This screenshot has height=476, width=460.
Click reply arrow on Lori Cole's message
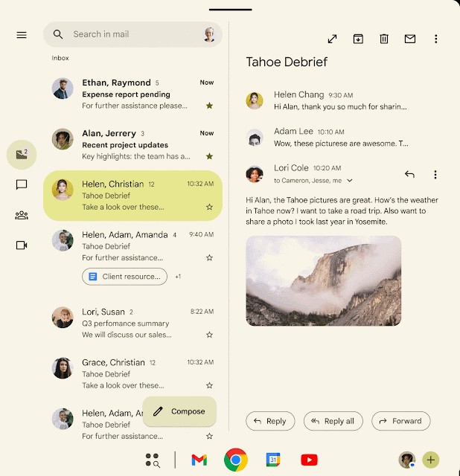409,175
